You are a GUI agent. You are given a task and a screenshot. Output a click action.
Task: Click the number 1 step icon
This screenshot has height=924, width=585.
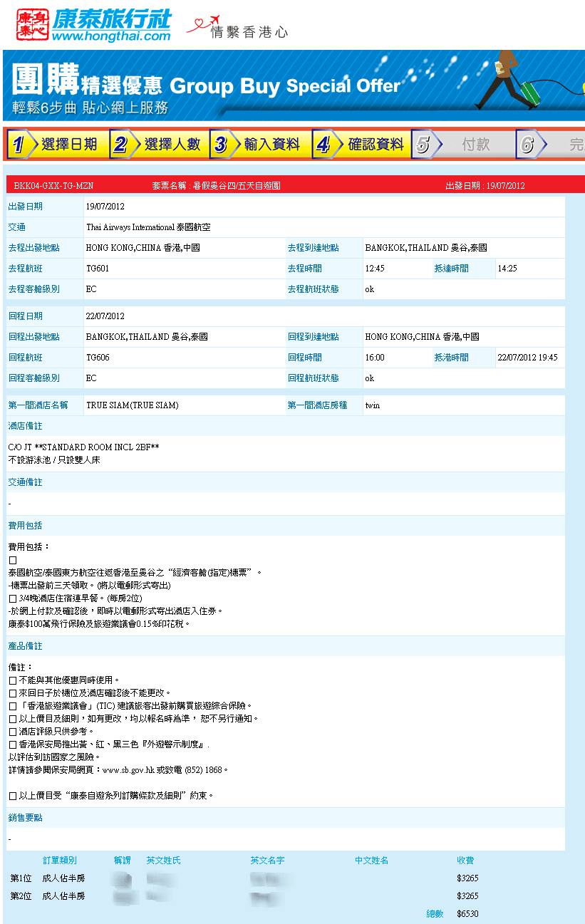pos(18,145)
